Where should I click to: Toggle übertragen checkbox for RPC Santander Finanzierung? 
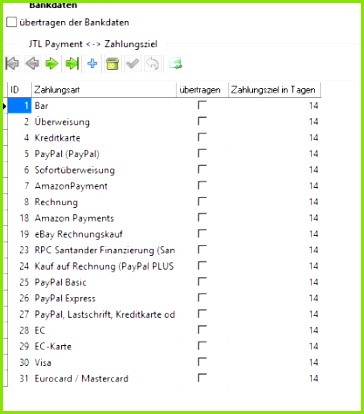tap(202, 250)
